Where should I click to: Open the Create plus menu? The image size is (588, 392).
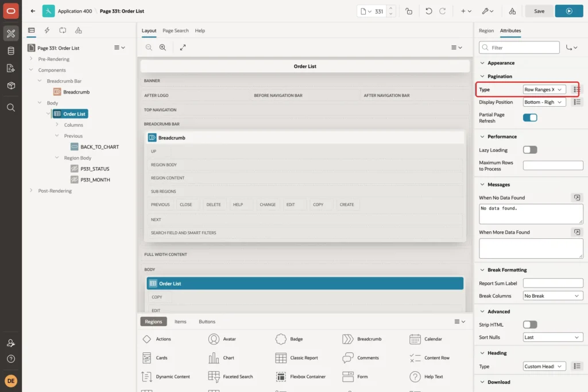tap(466, 11)
